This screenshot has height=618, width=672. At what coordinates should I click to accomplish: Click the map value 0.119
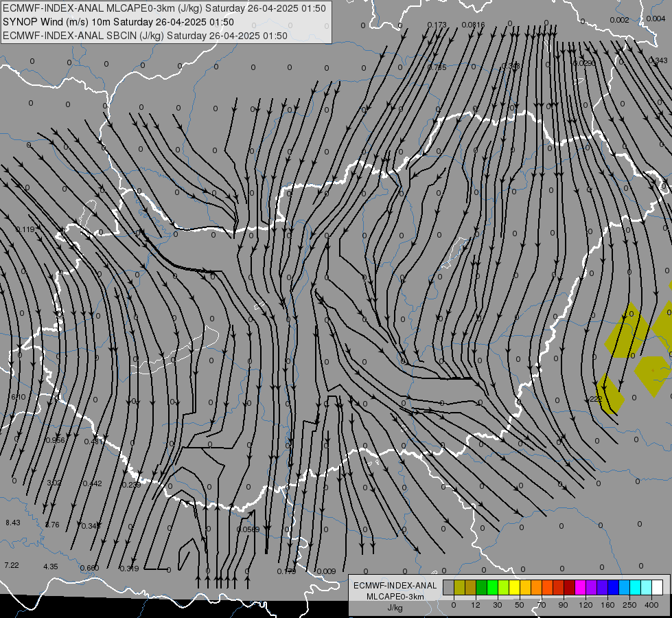click(x=25, y=229)
